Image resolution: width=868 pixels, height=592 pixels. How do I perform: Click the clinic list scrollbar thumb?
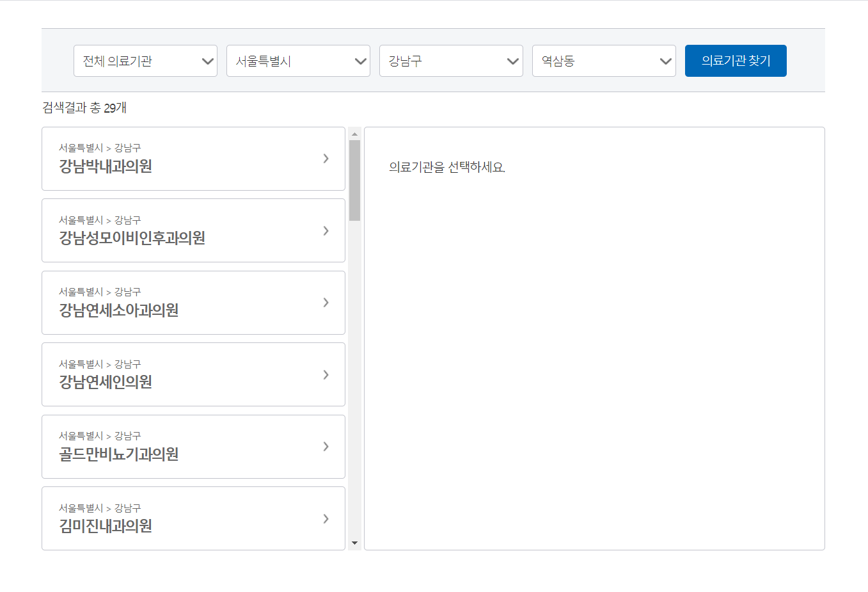pos(354,180)
